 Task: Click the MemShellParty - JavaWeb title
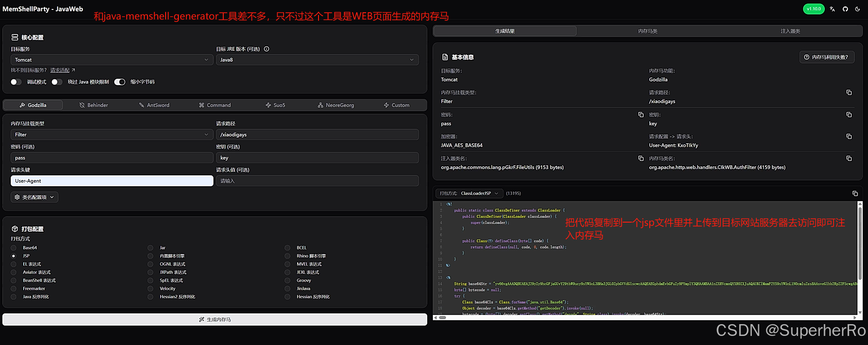[x=43, y=9]
